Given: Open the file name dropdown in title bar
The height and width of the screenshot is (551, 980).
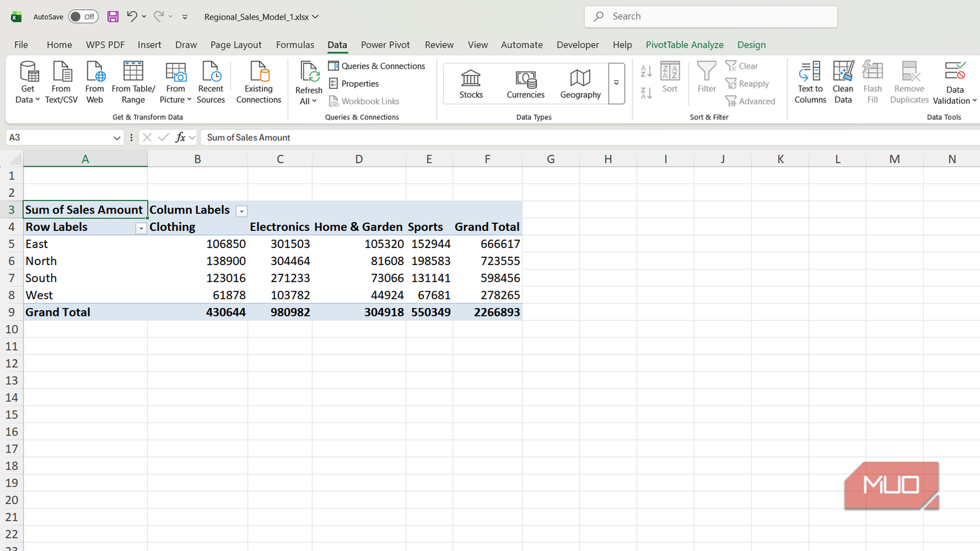Looking at the screenshot, I should 316,17.
